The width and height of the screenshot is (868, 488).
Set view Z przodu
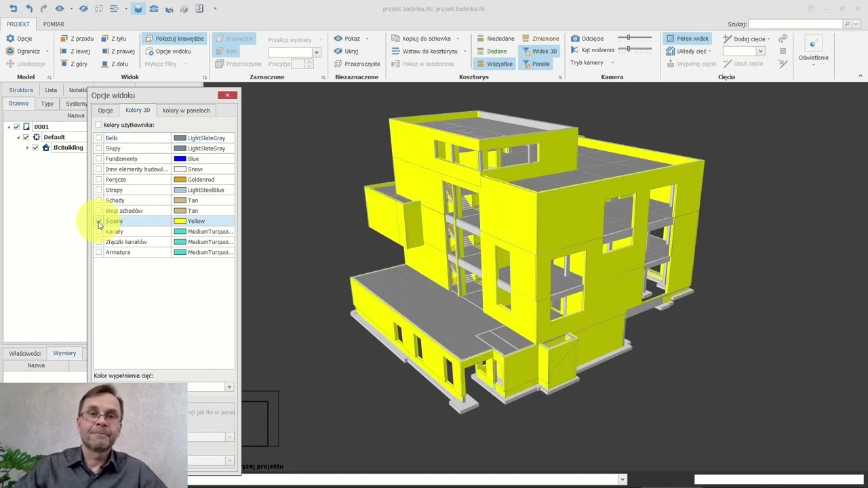77,39
